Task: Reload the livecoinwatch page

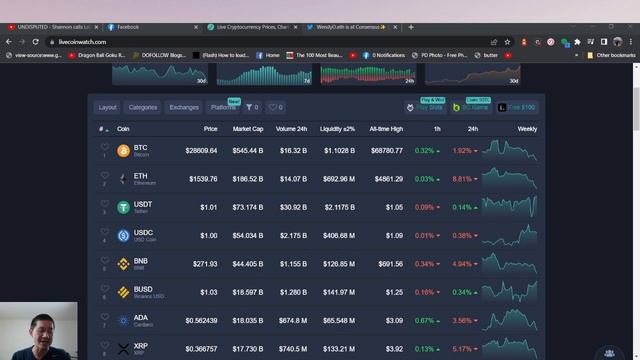Action: pos(36,42)
